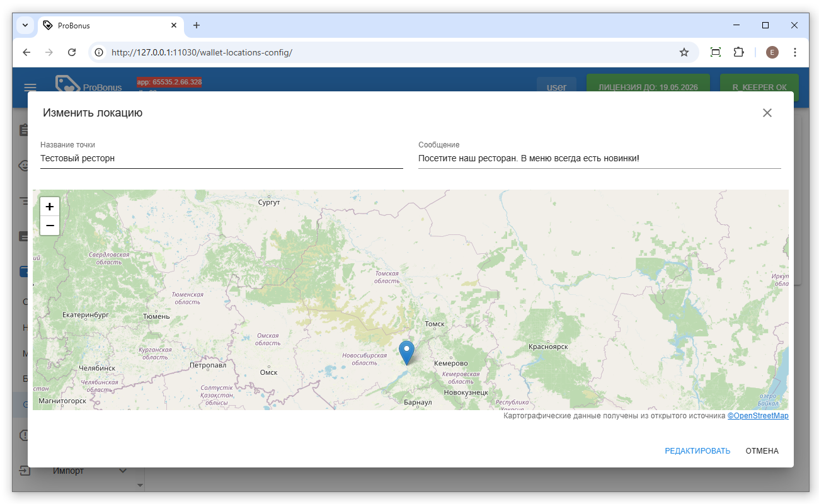819x504 pixels.
Task: Expand the Импорт sidebar section
Action: click(123, 471)
